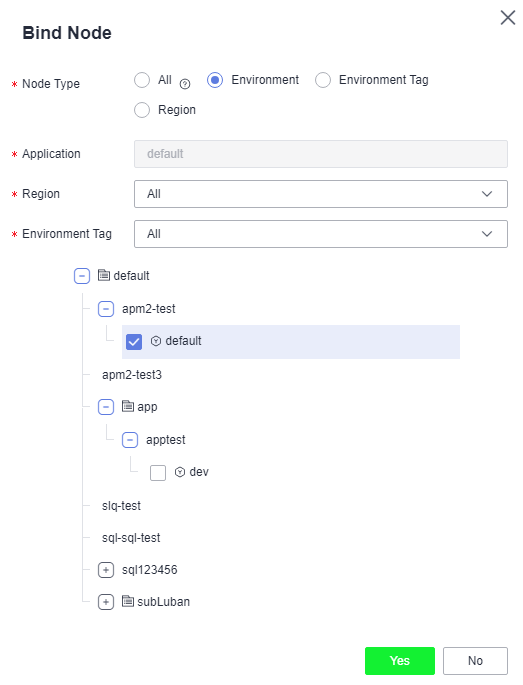Click the help icon next to All
523x685 pixels.
[x=185, y=84]
